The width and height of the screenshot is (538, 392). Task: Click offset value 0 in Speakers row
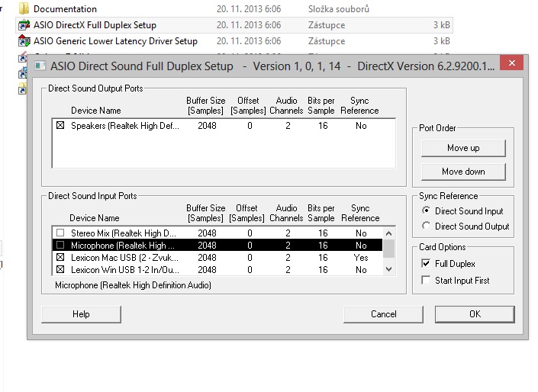click(250, 126)
